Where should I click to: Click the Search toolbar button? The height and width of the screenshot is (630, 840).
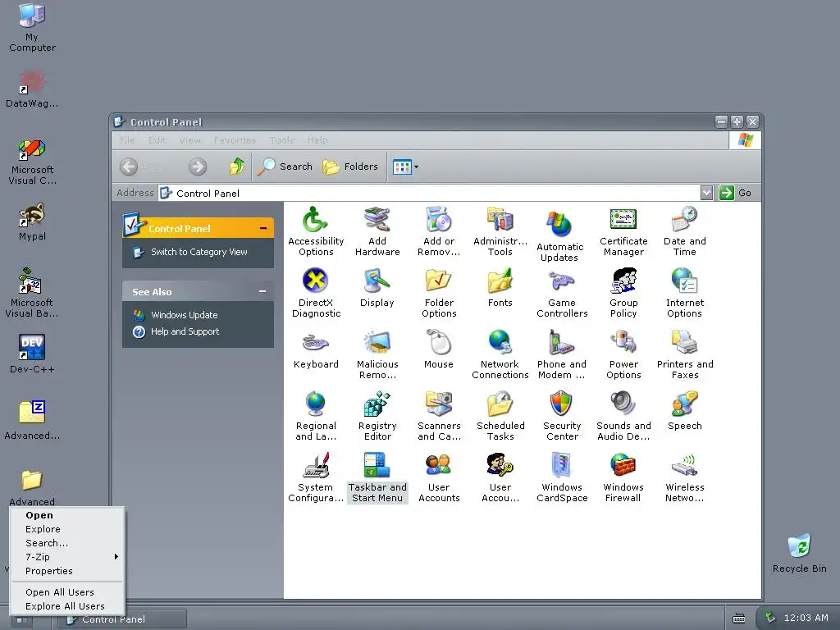coord(285,167)
